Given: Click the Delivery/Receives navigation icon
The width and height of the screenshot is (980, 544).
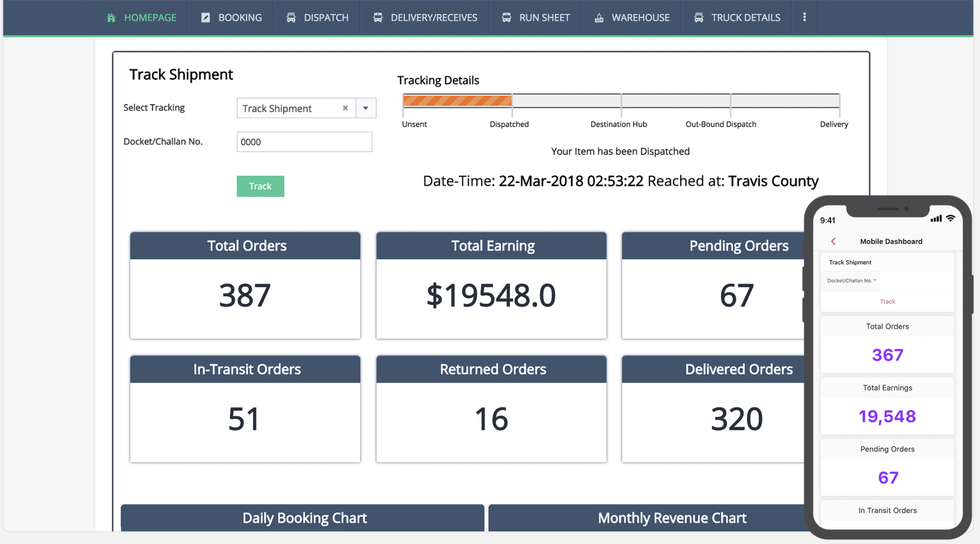Looking at the screenshot, I should point(378,16).
